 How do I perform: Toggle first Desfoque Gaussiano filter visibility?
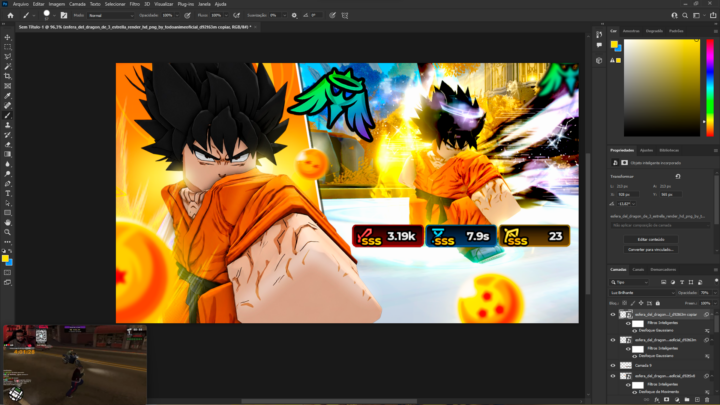[635, 331]
